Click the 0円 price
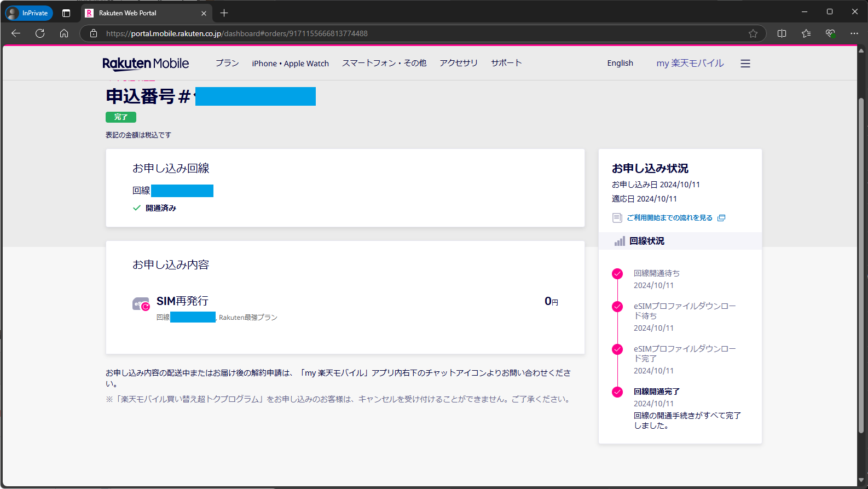 [551, 301]
